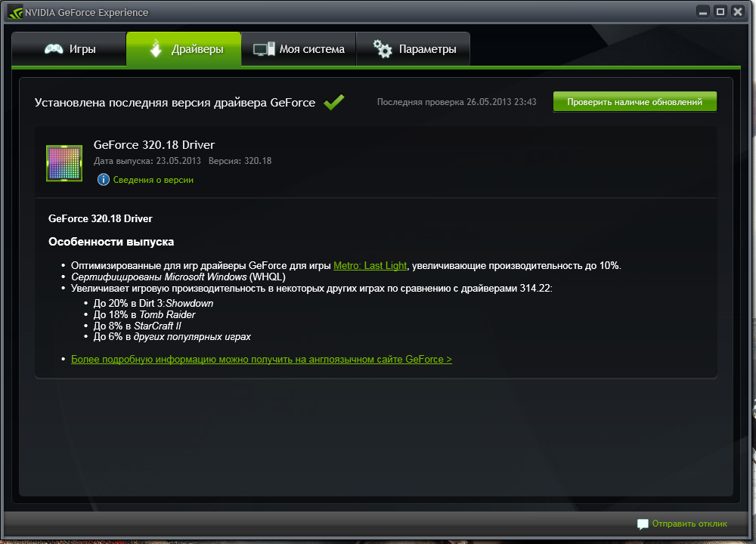The height and width of the screenshot is (544, 756).
Task: Click the Последняя проверка 26.05.2013 23:43 text
Action: [456, 102]
